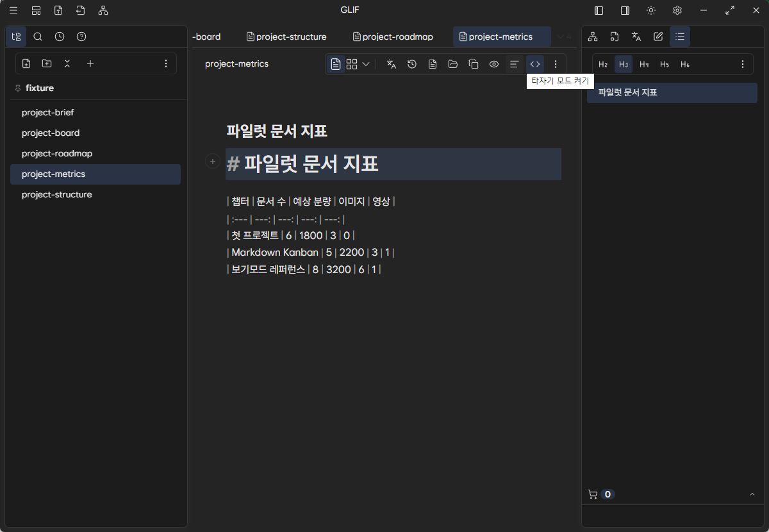Create a new folder in explorer

pos(47,63)
